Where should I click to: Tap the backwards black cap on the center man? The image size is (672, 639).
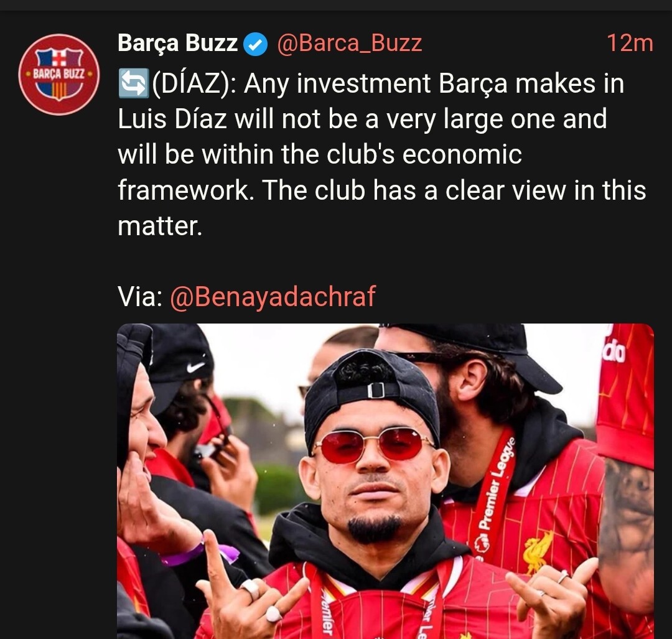click(372, 392)
